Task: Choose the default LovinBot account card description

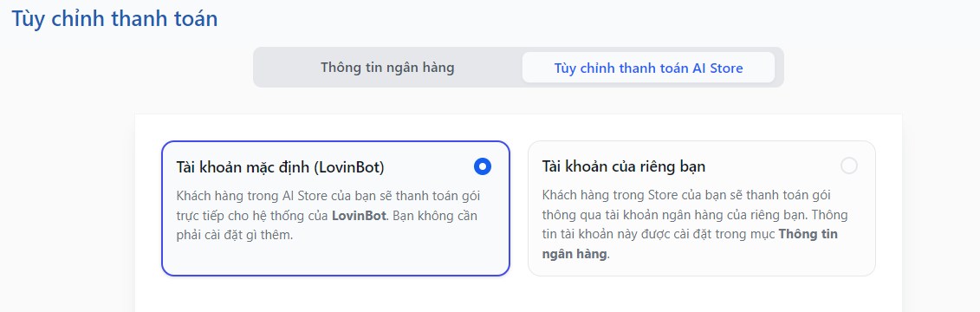Action: (328, 216)
